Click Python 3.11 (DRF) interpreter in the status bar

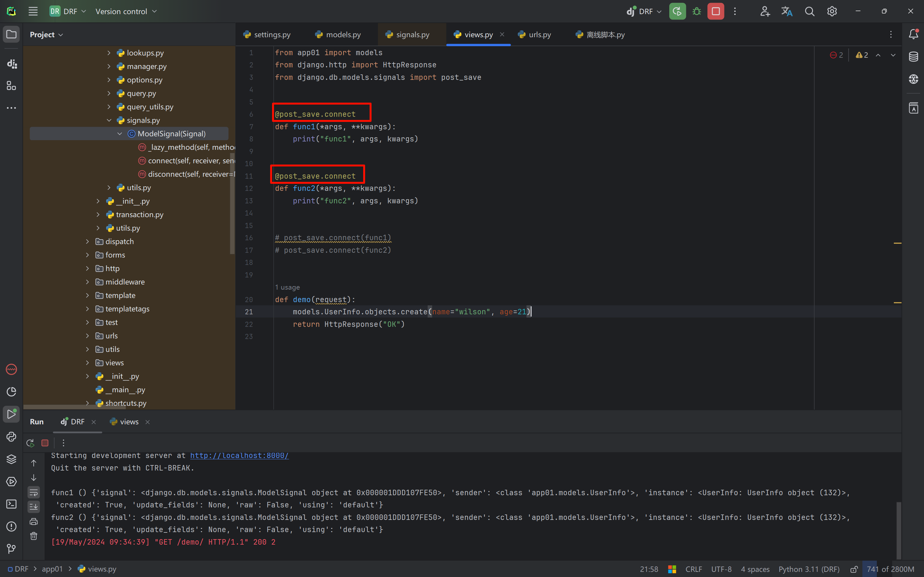pyautogui.click(x=809, y=569)
